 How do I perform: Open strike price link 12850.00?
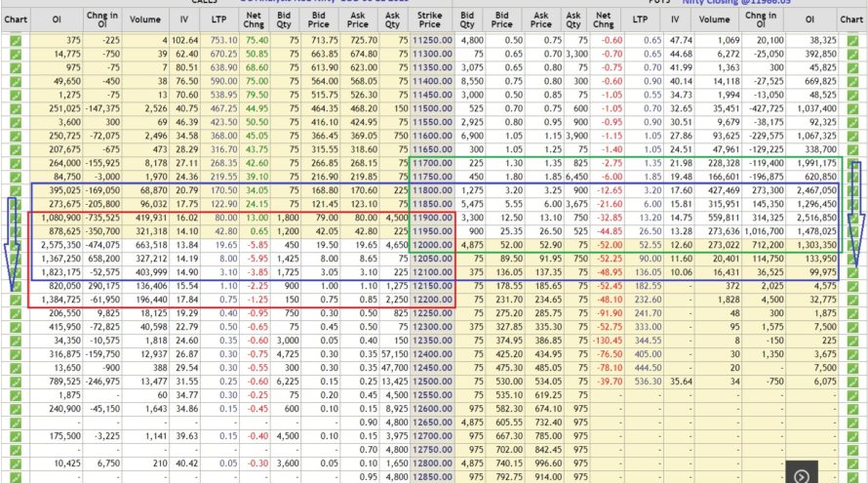point(432,477)
